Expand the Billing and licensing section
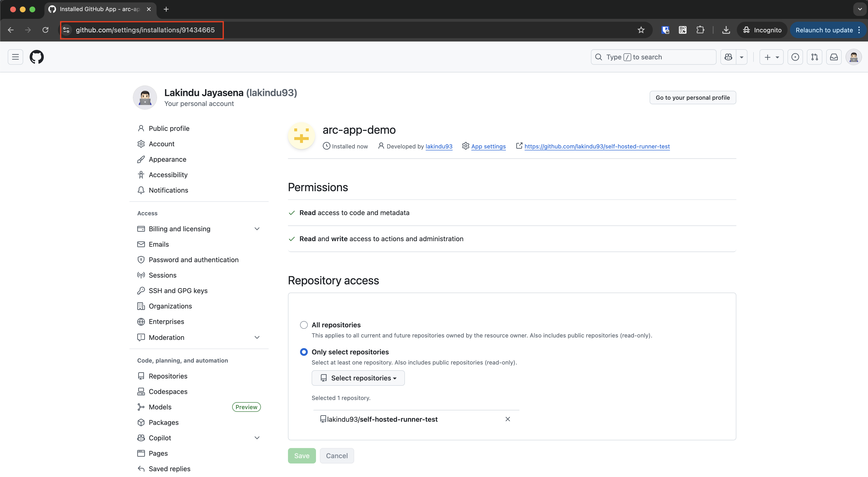868x477 pixels. pos(257,229)
